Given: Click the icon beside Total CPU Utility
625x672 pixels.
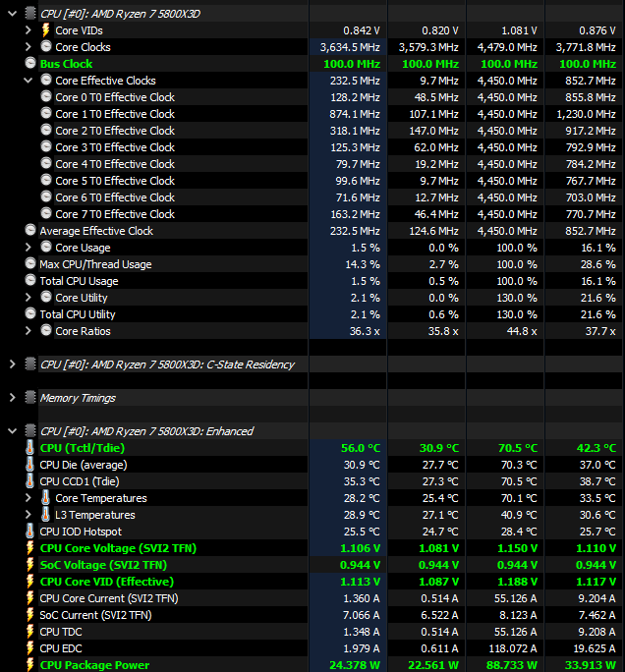Looking at the screenshot, I should tap(30, 313).
